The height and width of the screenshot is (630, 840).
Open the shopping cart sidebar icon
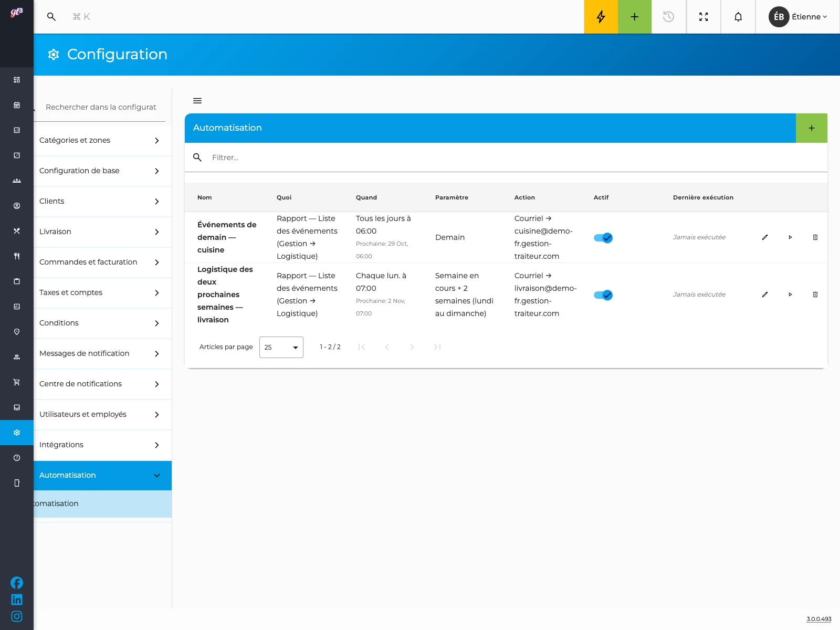[17, 382]
